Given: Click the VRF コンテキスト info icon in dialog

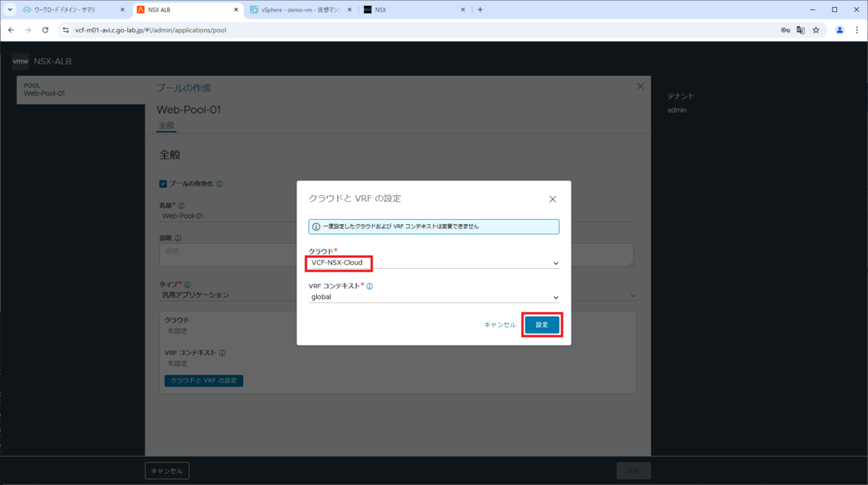Looking at the screenshot, I should (x=370, y=286).
